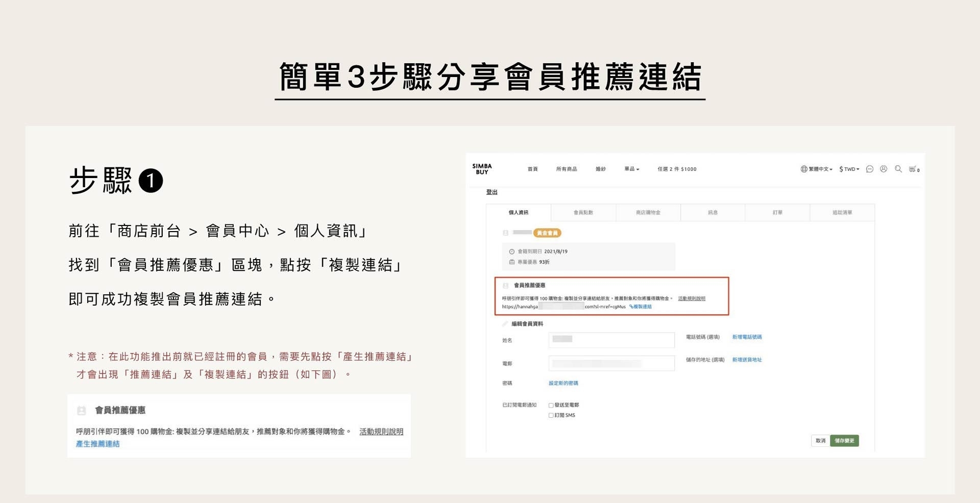Open the 訊息 tab

[713, 212]
